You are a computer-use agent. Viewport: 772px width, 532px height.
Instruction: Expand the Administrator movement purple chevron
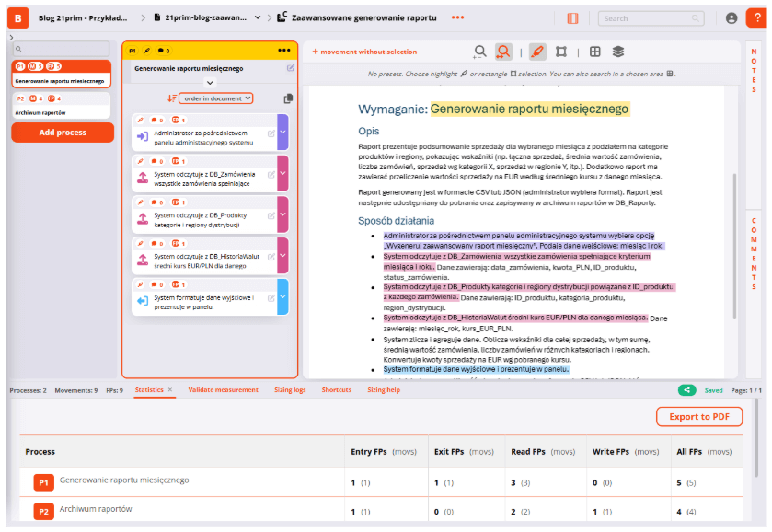tap(282, 133)
